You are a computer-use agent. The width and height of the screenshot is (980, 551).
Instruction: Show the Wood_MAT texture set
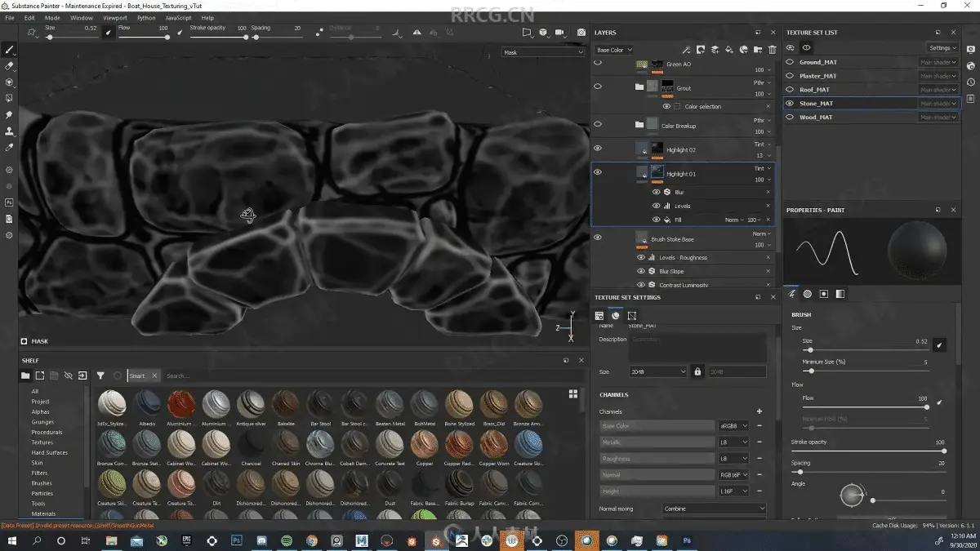pyautogui.click(x=790, y=117)
